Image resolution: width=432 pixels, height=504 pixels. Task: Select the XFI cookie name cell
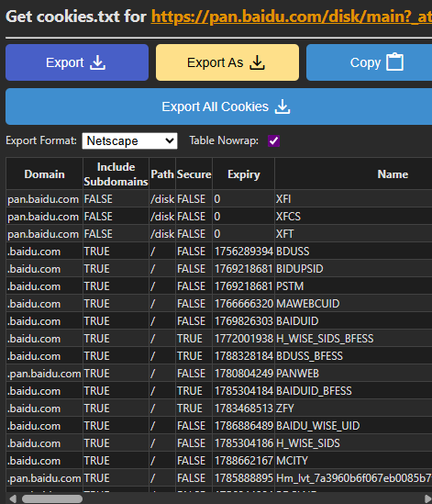click(353, 199)
